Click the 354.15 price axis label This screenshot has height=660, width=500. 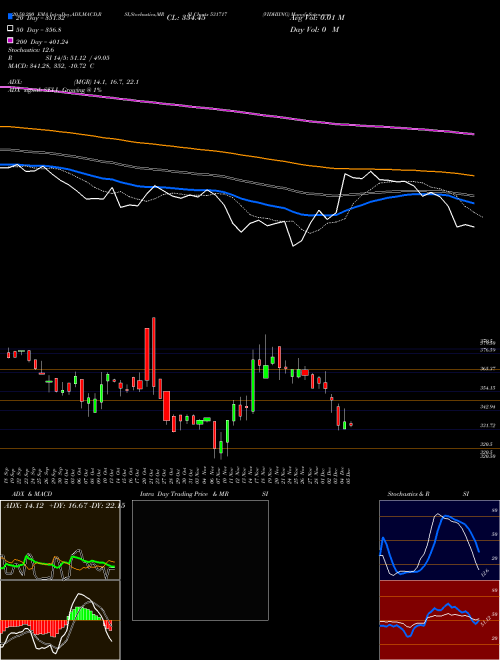coord(488,388)
